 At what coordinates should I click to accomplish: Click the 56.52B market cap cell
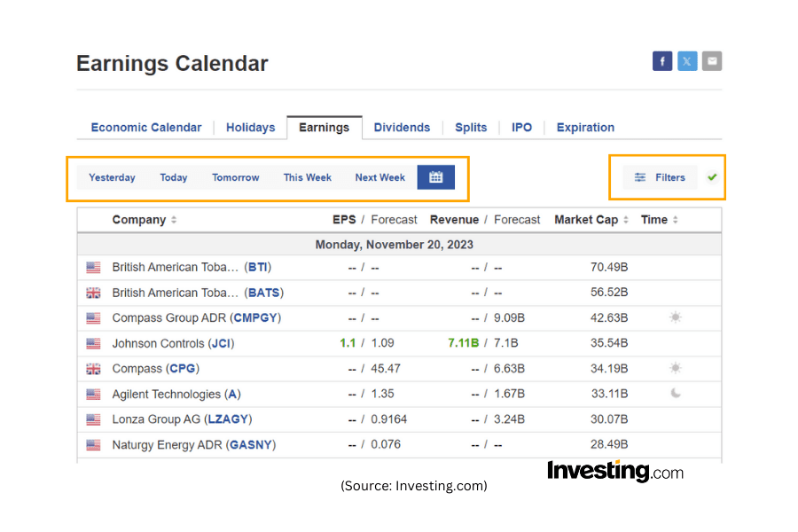pyautogui.click(x=609, y=293)
